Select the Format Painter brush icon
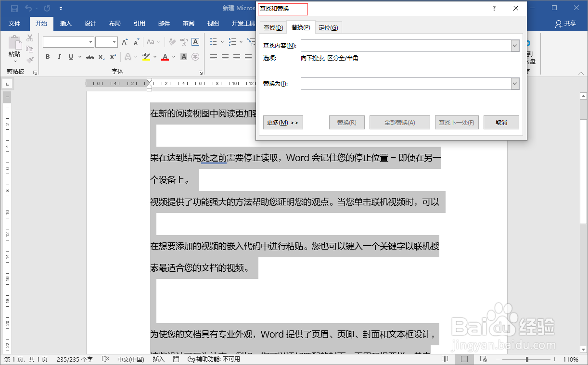Image resolution: width=588 pixels, height=365 pixels. (30, 60)
